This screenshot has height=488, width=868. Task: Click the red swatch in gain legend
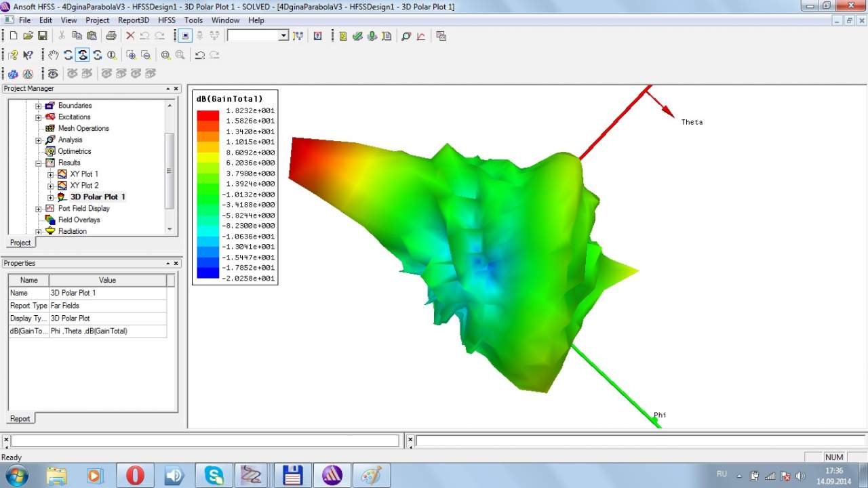[208, 115]
